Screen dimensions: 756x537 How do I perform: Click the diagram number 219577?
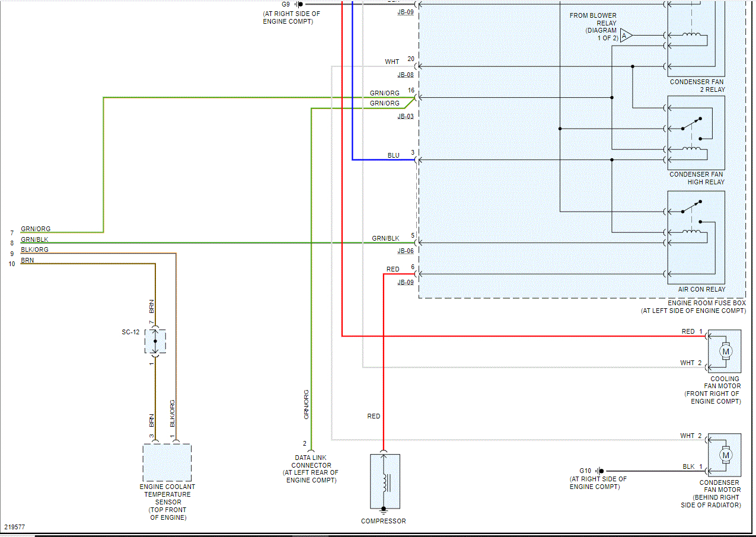pos(15,526)
